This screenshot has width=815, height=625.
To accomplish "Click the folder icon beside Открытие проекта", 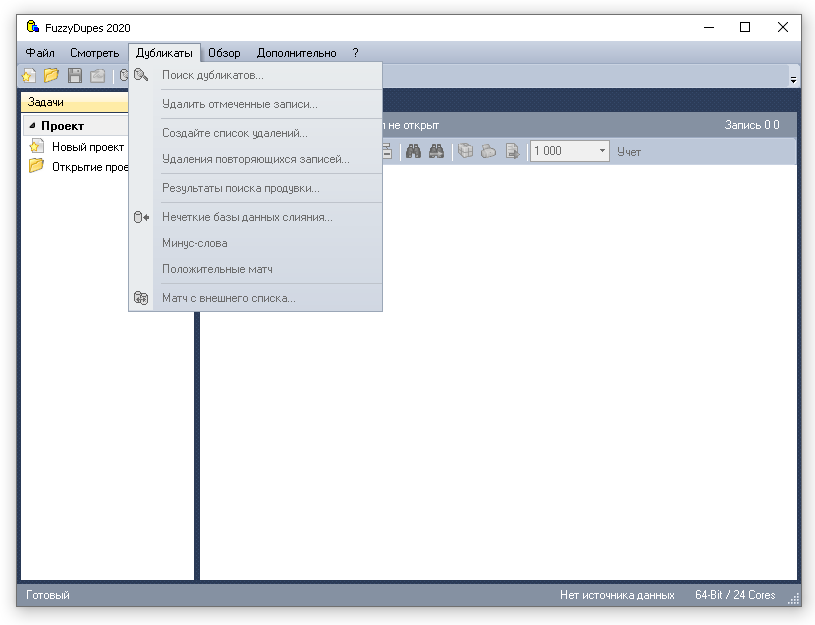I will pos(36,166).
